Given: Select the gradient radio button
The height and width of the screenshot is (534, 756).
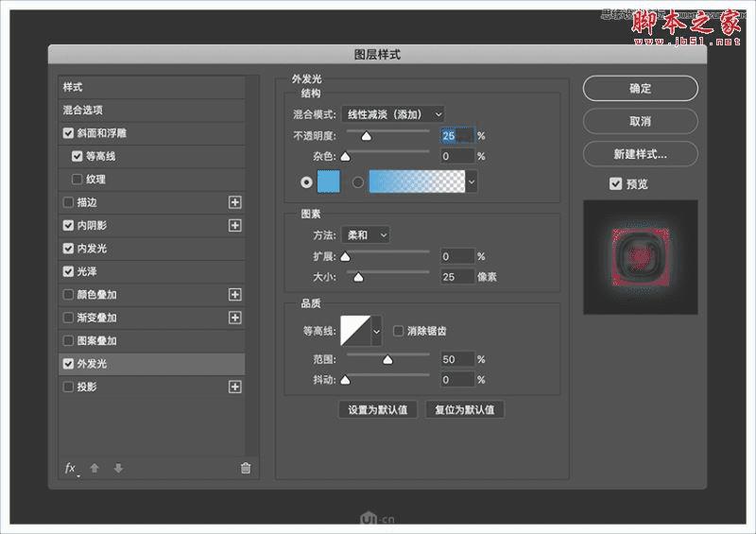Looking at the screenshot, I should [x=358, y=182].
